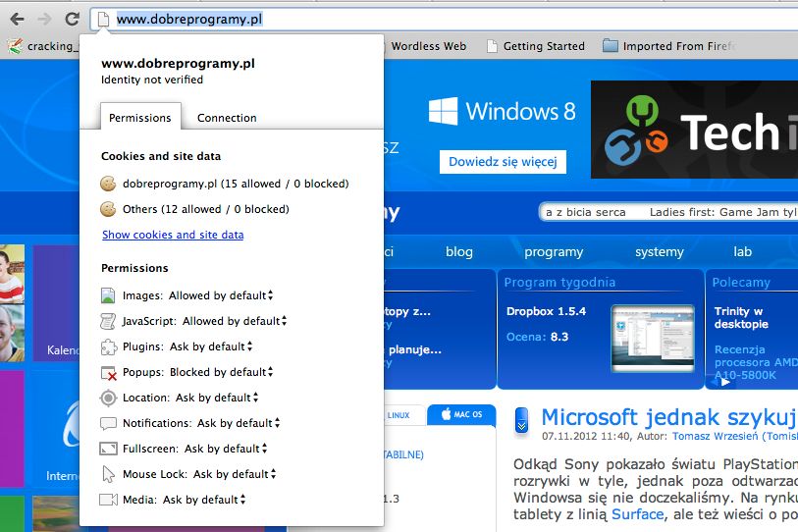
Task: Open Media permission dropdown
Action: click(x=204, y=500)
